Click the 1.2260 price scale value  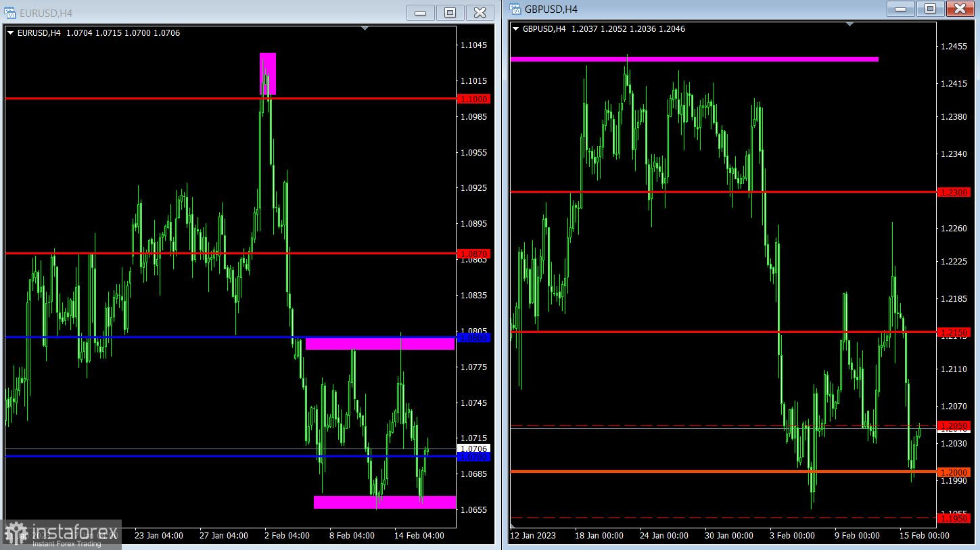[x=954, y=229]
